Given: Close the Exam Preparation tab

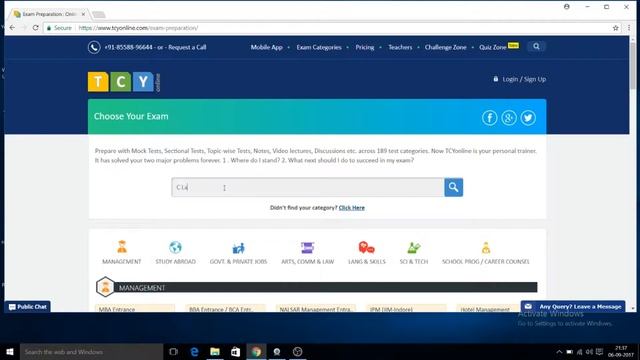Looking at the screenshot, I should (83, 14).
